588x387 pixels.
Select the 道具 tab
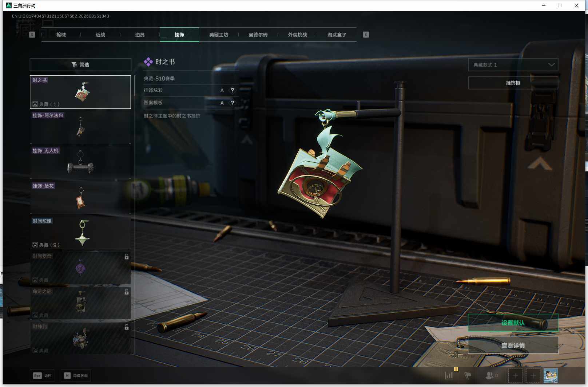pyautogui.click(x=140, y=35)
